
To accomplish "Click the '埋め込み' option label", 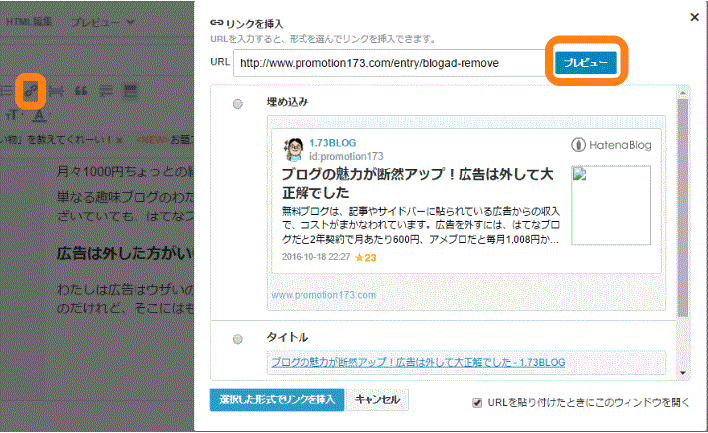I will click(287, 102).
